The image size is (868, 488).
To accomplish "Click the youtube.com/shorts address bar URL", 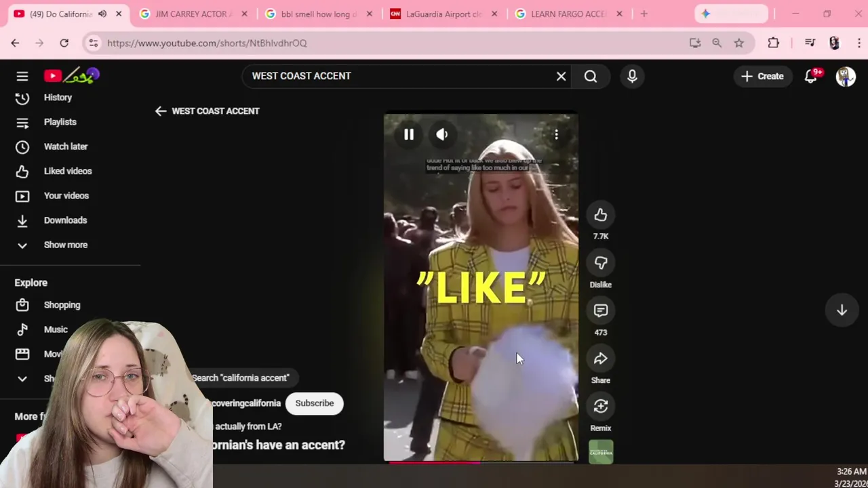I will coord(207,43).
